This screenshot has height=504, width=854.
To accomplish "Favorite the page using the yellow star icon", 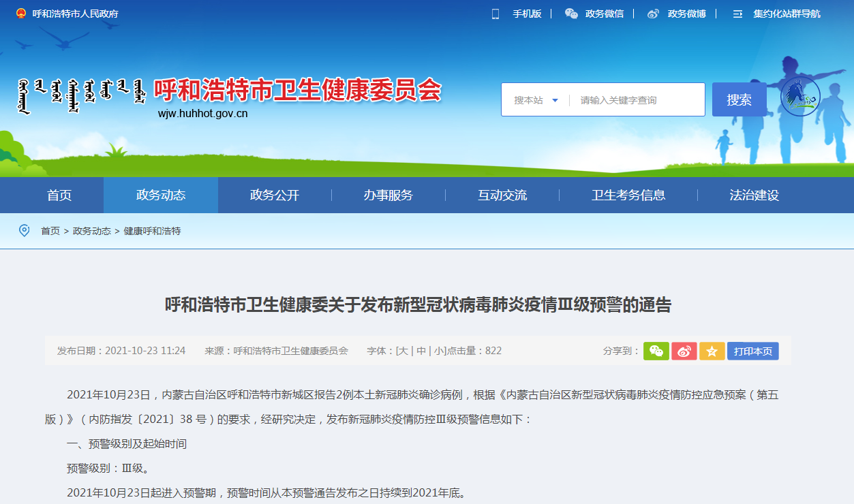I will tap(712, 351).
